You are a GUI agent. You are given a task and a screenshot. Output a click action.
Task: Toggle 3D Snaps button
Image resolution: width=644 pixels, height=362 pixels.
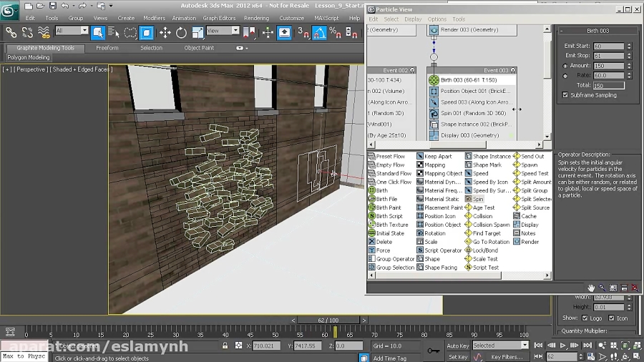303,32
